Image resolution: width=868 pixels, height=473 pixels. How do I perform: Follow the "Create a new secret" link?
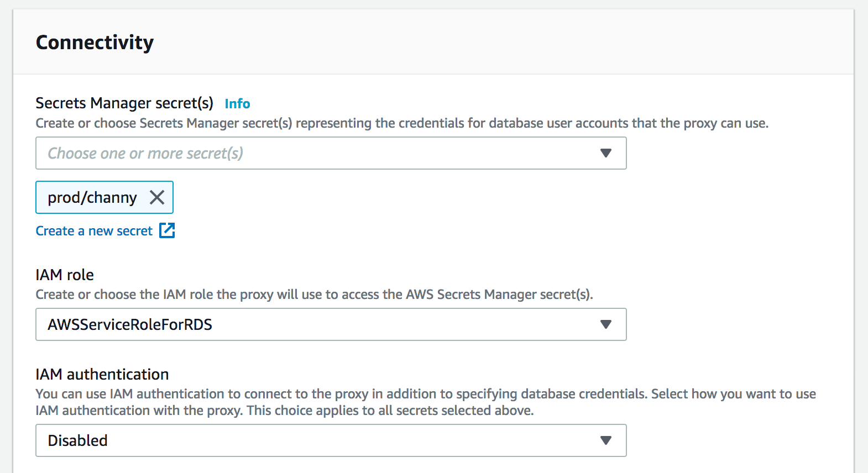(94, 231)
